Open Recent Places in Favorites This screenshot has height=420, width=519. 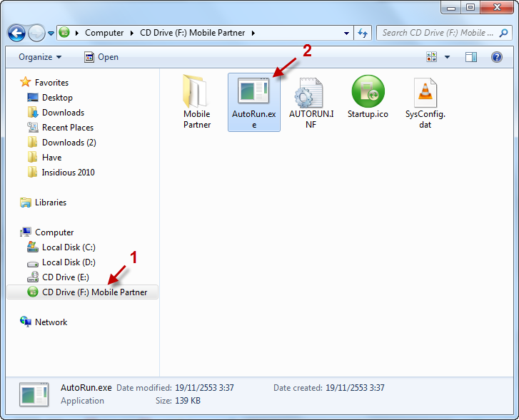tap(68, 128)
